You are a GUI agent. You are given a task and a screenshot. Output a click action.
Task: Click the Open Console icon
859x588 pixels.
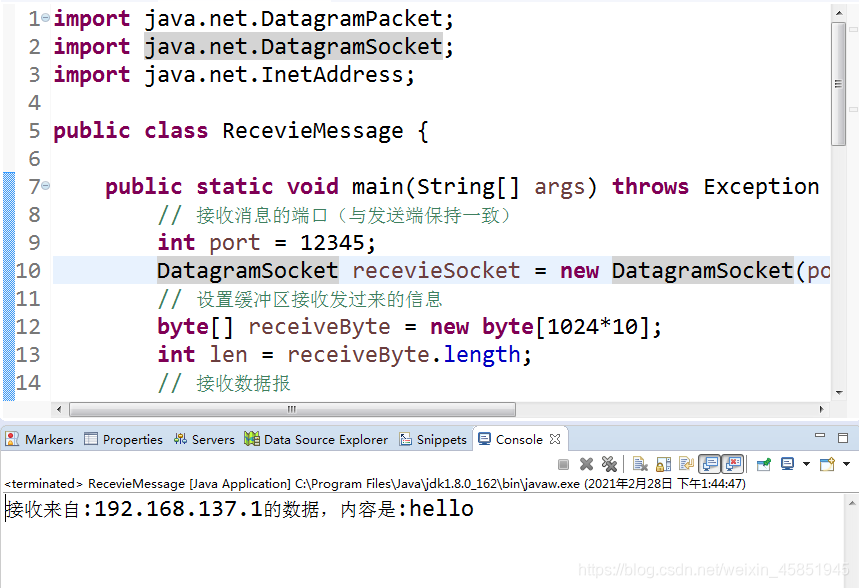tap(827, 464)
